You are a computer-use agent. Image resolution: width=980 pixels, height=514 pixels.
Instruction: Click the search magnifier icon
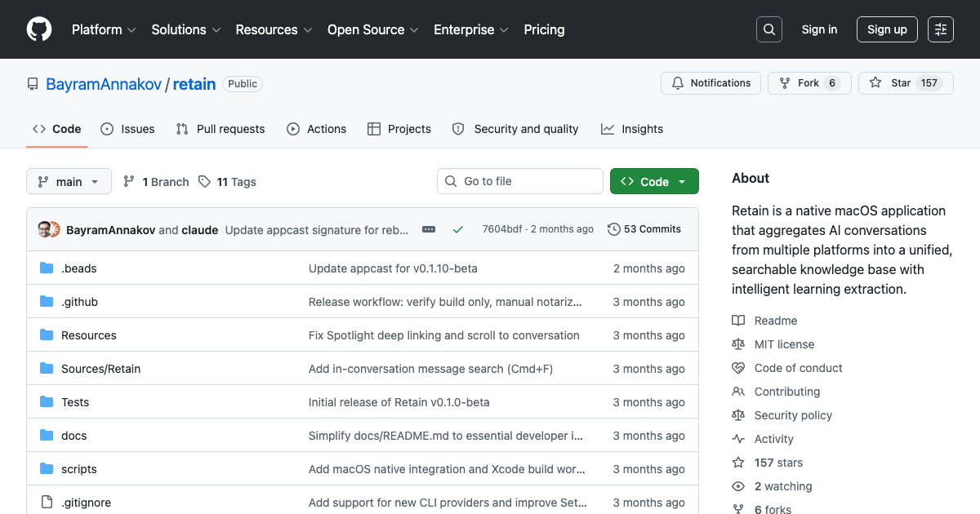tap(769, 29)
